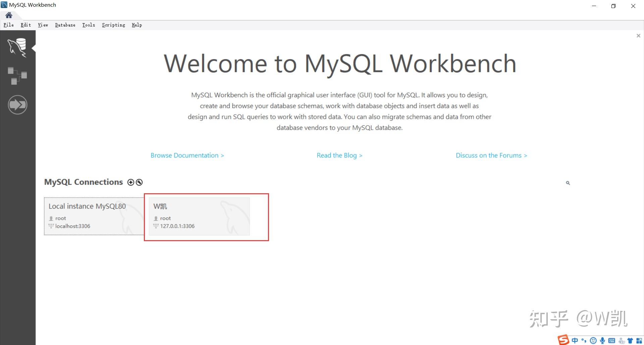Open the Sogou soft keyboard
The height and width of the screenshot is (345, 644).
click(x=612, y=341)
